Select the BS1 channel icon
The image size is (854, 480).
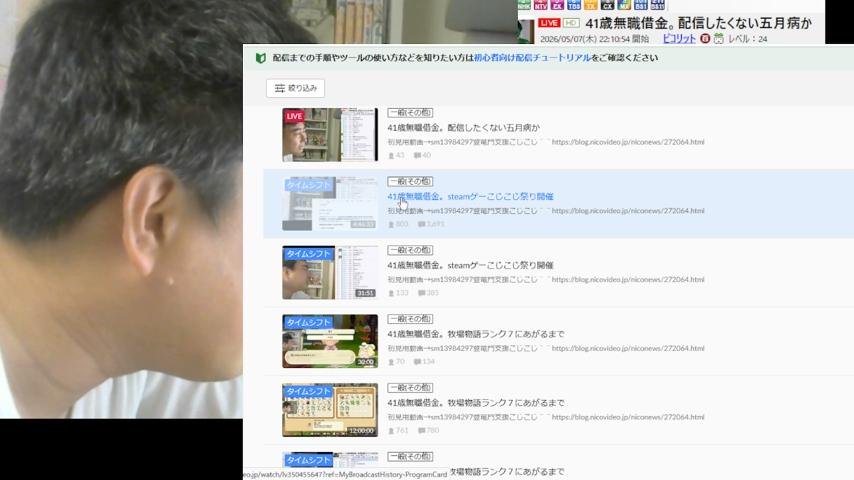click(x=641, y=5)
